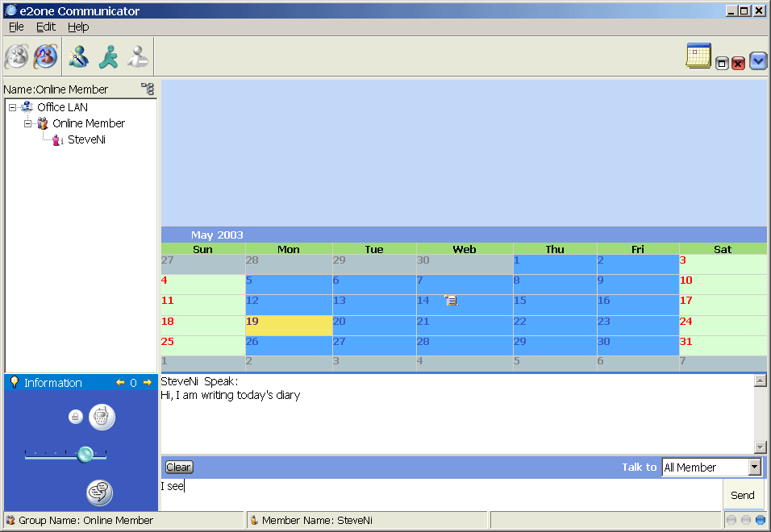Collapse the Office LAN tree node
The width and height of the screenshot is (771, 532).
pos(12,107)
